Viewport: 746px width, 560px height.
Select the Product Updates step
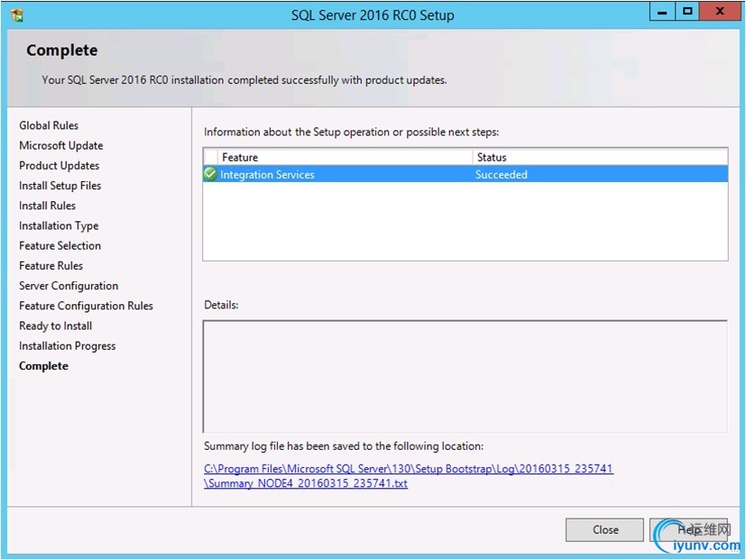pos(59,166)
